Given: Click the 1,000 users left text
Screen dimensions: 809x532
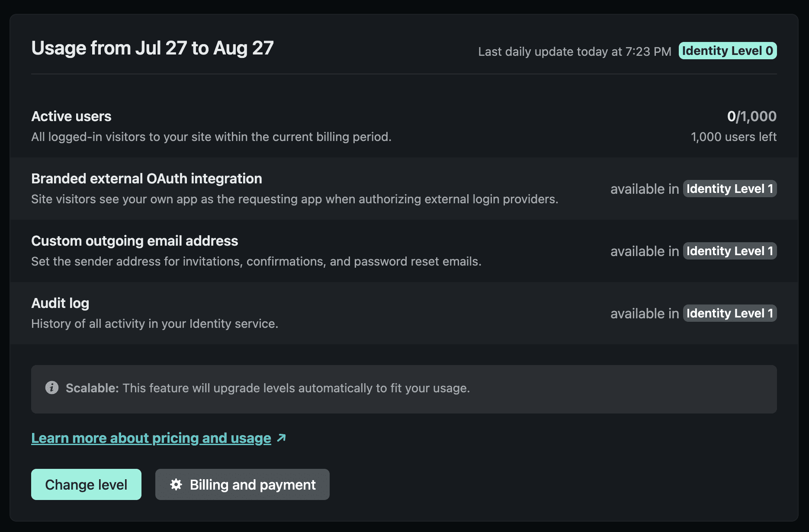Looking at the screenshot, I should pos(734,137).
